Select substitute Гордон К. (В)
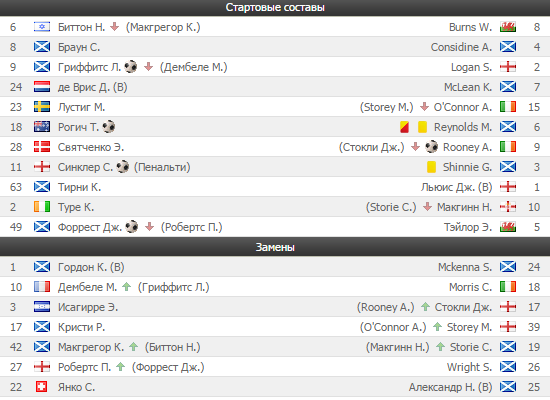Image resolution: width=550 pixels, height=400 pixels. coord(91,267)
